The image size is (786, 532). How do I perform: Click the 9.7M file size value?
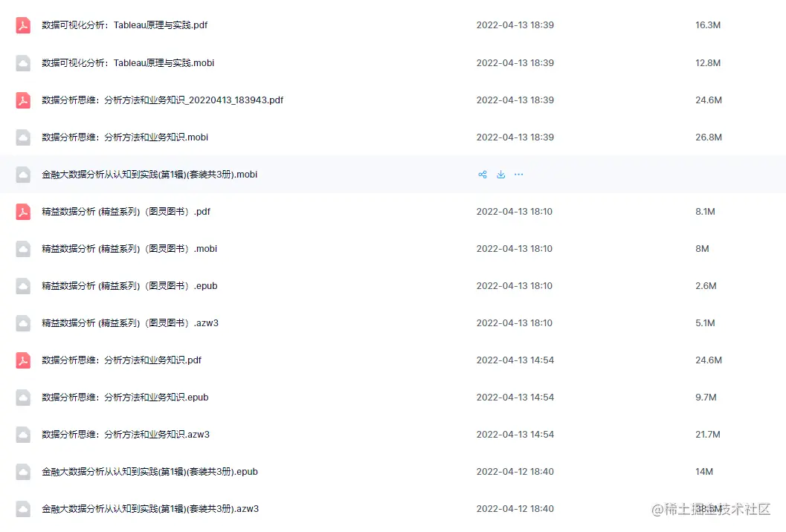tap(706, 398)
